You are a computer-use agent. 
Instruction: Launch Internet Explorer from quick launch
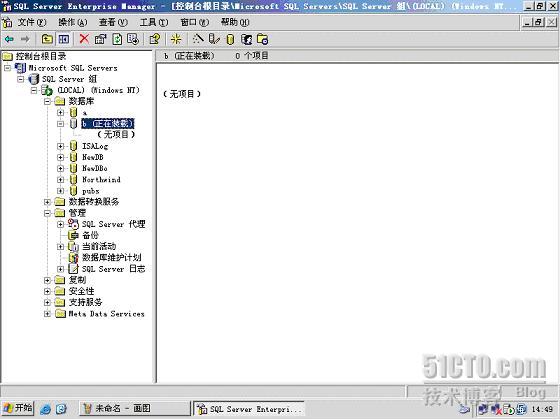[x=45, y=409]
